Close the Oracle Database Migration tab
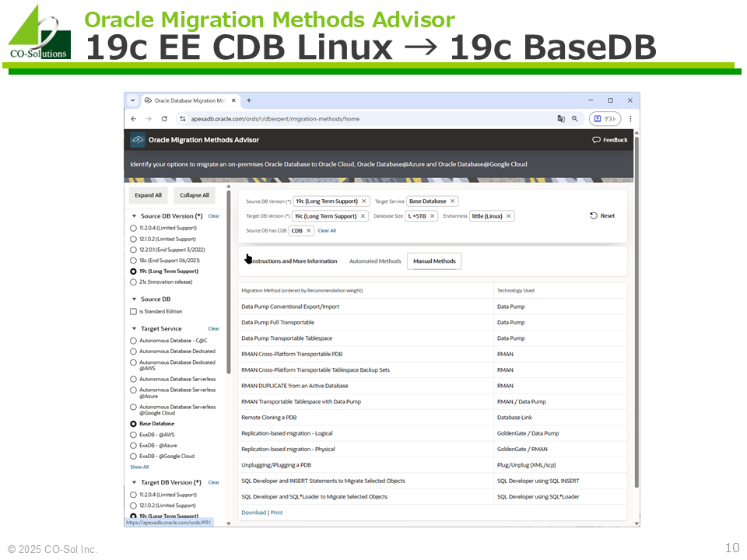 coord(233,100)
